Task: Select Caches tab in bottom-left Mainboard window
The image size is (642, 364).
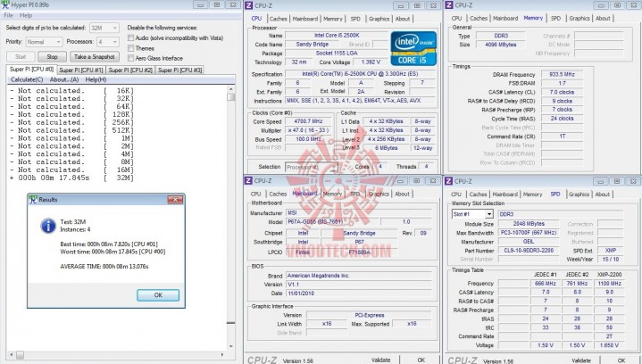Action: [278, 194]
